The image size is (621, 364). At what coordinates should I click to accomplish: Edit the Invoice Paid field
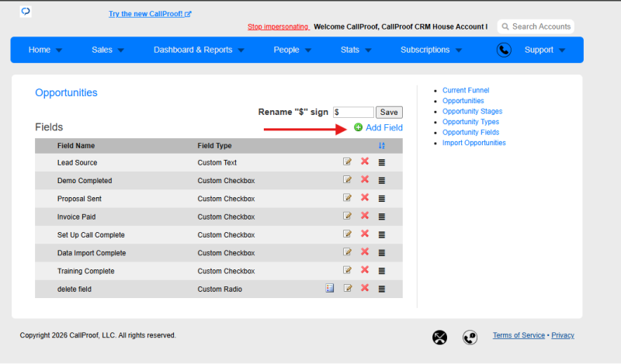(347, 216)
